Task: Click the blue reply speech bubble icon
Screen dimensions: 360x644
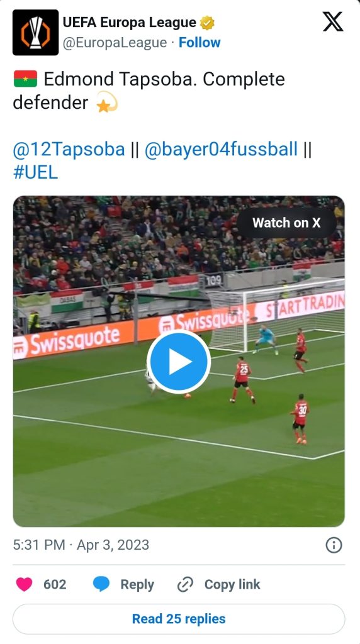Action: pyautogui.click(x=101, y=584)
